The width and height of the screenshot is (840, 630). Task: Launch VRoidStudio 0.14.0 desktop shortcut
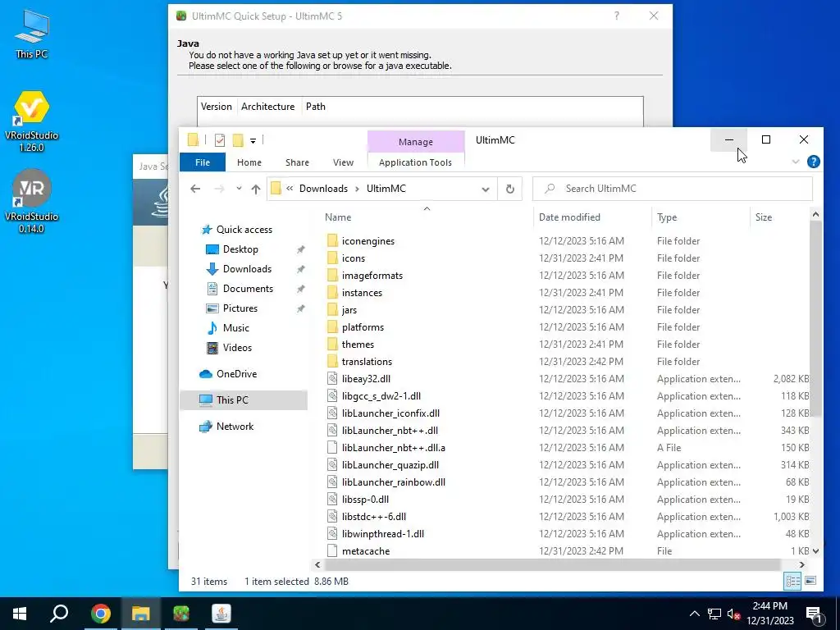tap(32, 202)
